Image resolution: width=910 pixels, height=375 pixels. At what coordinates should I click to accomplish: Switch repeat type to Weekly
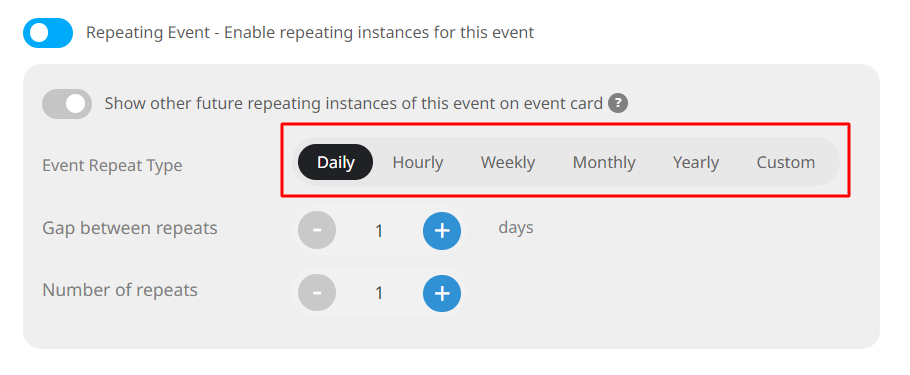[x=508, y=162]
